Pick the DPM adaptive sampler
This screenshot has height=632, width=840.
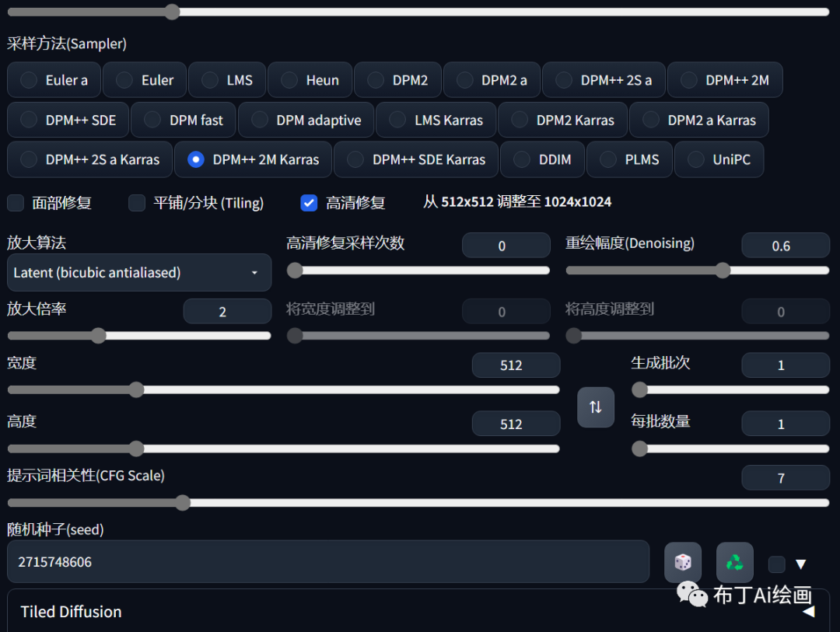point(306,120)
